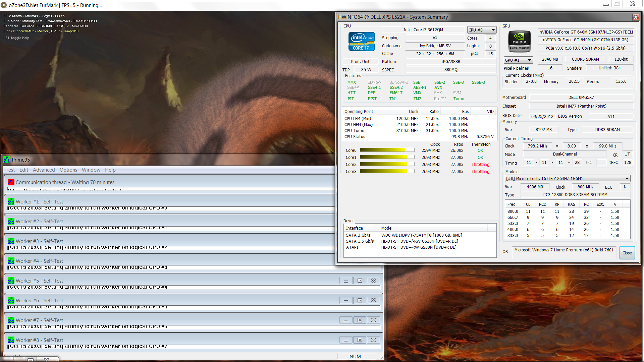The width and height of the screenshot is (644, 362).
Task: Click the Intel Core i7 logo
Action: [362, 42]
